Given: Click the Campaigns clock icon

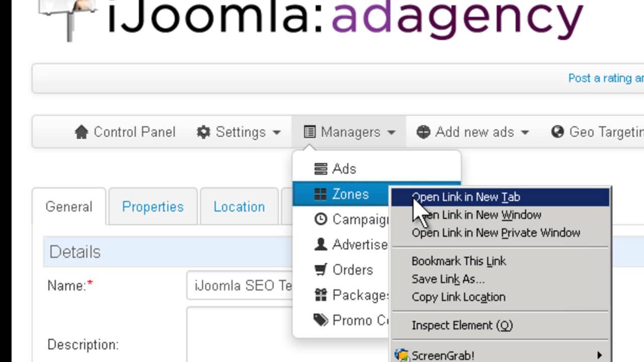Looking at the screenshot, I should [320, 220].
